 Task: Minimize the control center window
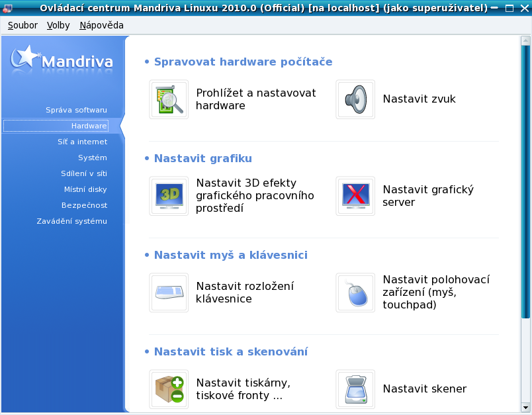(x=495, y=8)
